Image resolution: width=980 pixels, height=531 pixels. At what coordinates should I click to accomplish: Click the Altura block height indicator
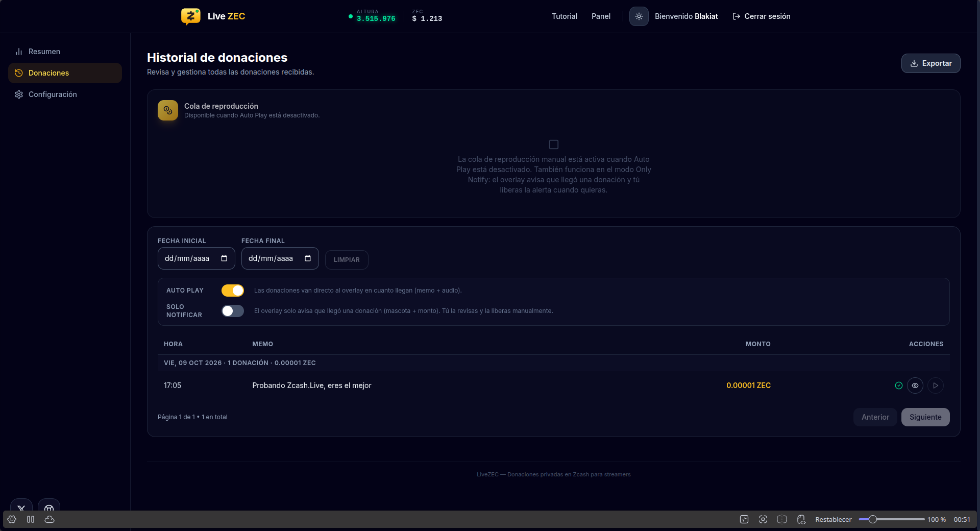tap(372, 16)
